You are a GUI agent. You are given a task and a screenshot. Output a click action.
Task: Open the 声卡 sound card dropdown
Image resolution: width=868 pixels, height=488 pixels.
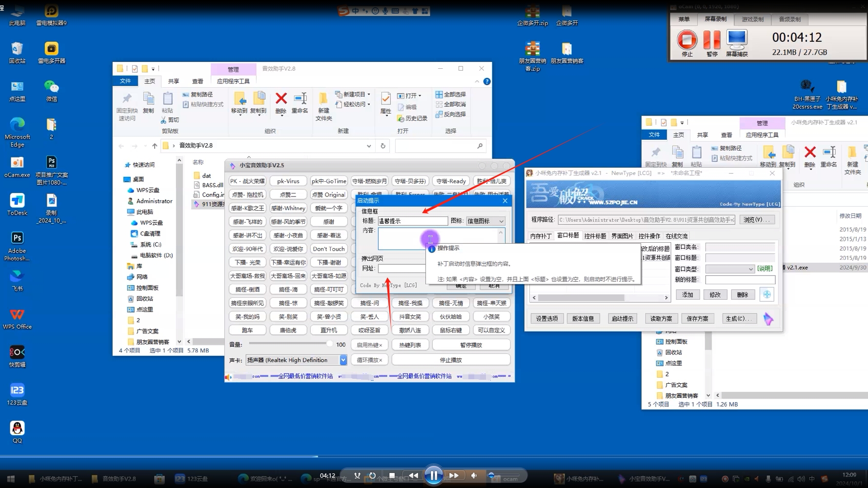[x=343, y=360]
